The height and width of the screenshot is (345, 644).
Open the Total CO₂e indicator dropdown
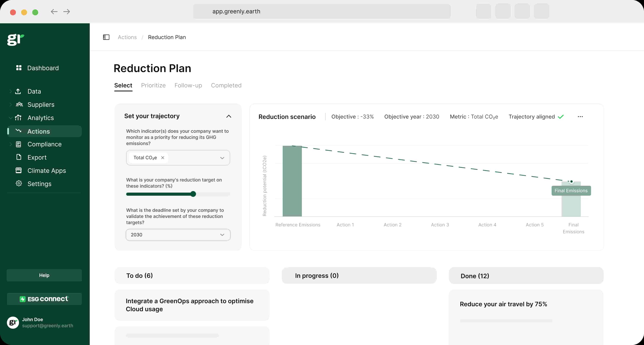(x=222, y=158)
